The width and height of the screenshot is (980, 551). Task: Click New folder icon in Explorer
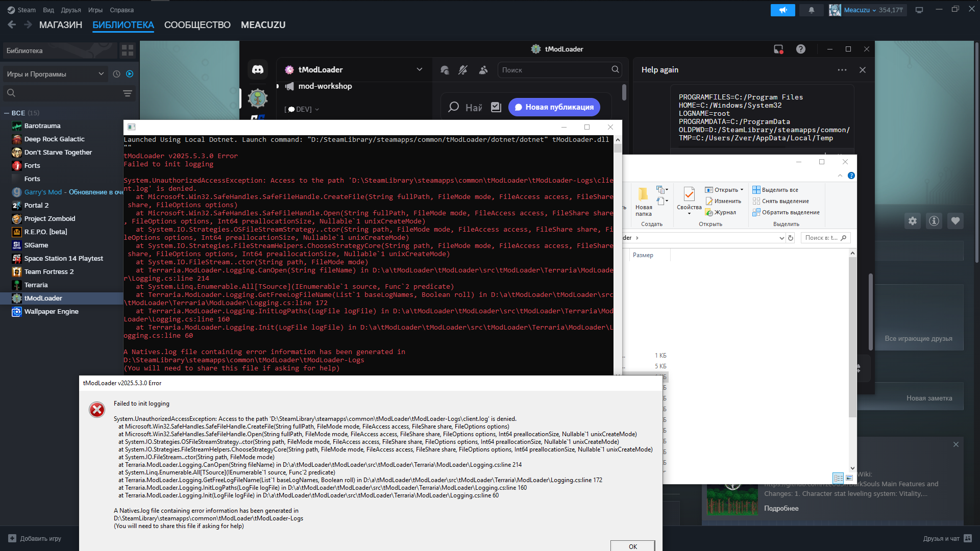tap(643, 194)
